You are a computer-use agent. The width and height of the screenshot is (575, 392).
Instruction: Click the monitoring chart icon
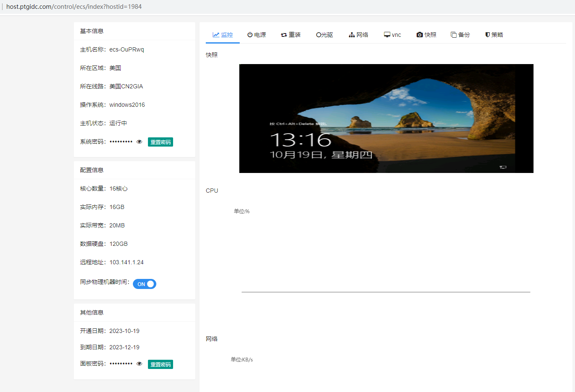(216, 35)
